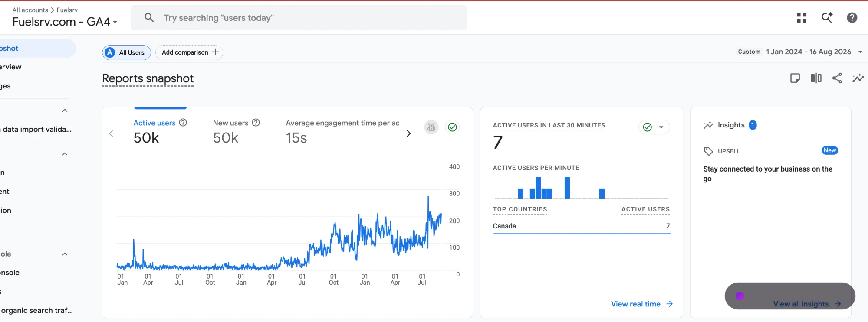Screen dimensions: 868x322
Task: Open the customize report note icon
Action: pos(795,78)
